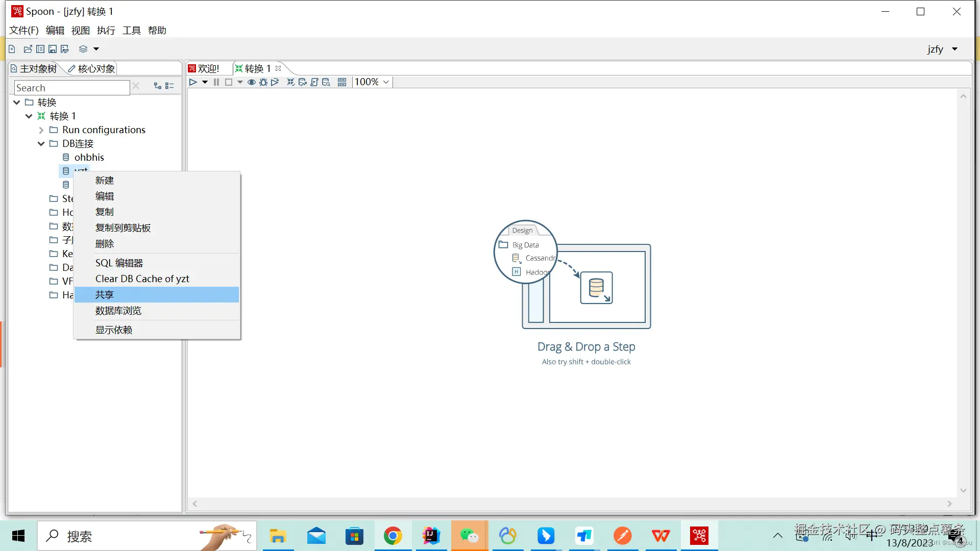Run the transformation with the play icon

(x=193, y=82)
